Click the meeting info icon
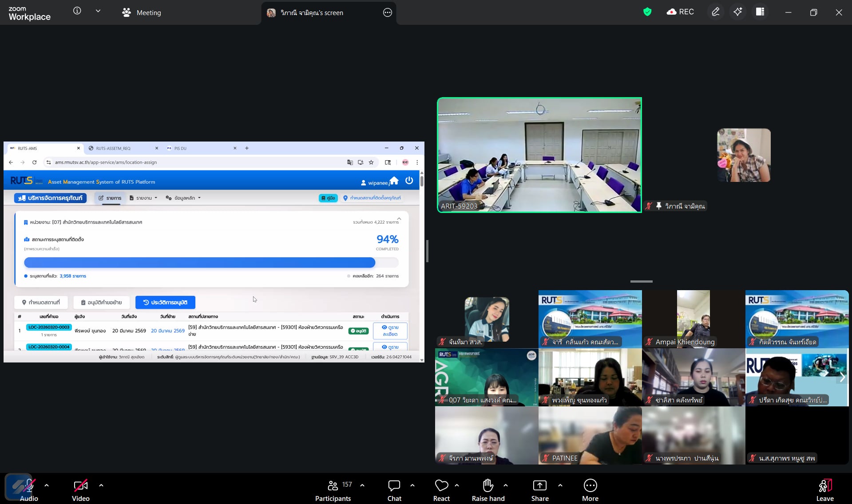This screenshot has height=504, width=852. (77, 11)
